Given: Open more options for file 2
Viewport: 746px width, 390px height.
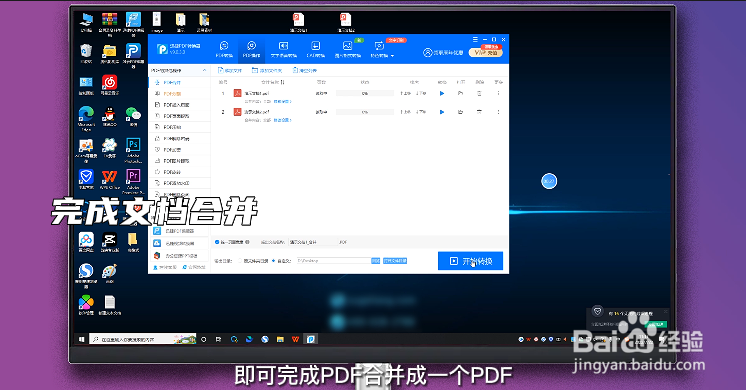Looking at the screenshot, I should pyautogui.click(x=498, y=112).
